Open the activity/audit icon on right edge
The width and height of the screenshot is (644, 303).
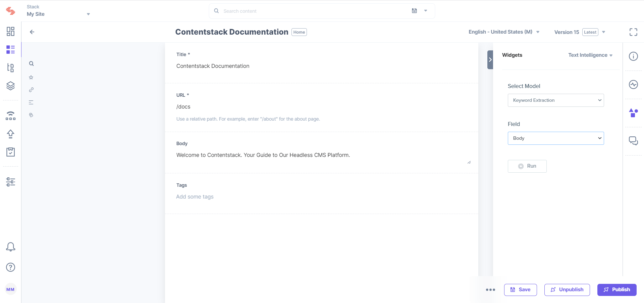[x=633, y=85]
